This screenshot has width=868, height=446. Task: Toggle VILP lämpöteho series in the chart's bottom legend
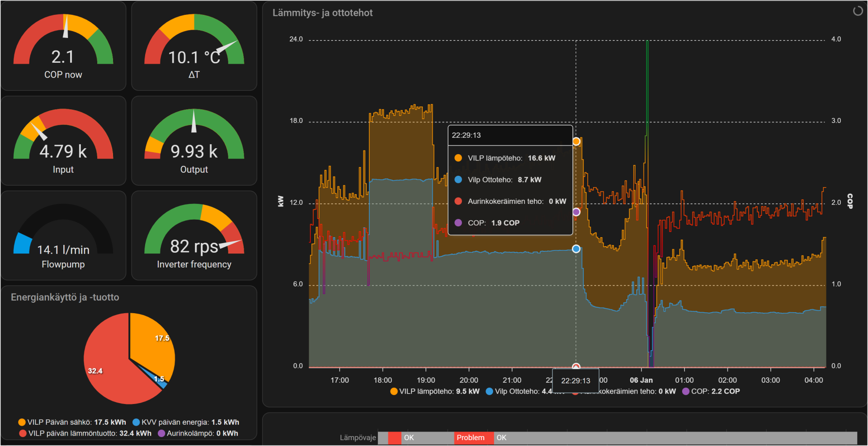coord(434,391)
